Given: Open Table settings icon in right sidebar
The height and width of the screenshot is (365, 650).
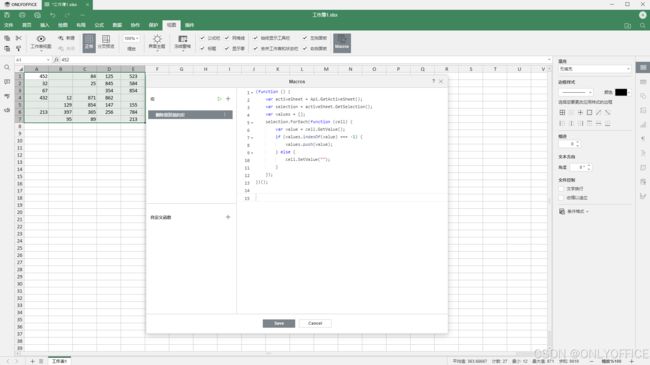Looking at the screenshot, I should point(643,82).
